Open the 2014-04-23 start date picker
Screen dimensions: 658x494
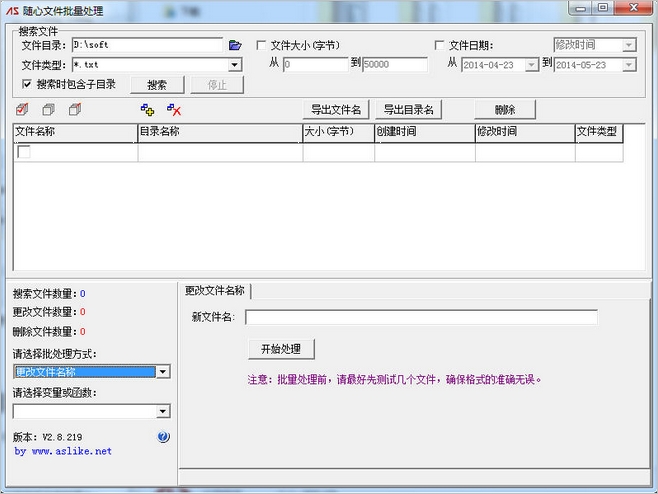click(531, 65)
